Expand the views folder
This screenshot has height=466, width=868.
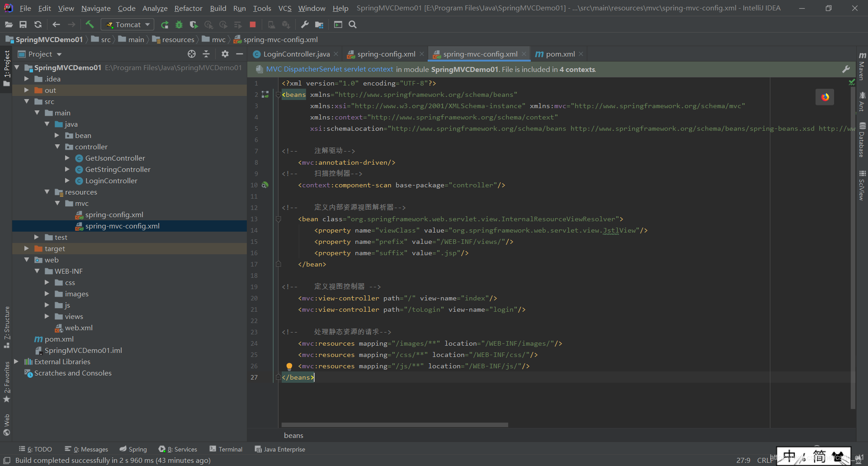pyautogui.click(x=47, y=316)
